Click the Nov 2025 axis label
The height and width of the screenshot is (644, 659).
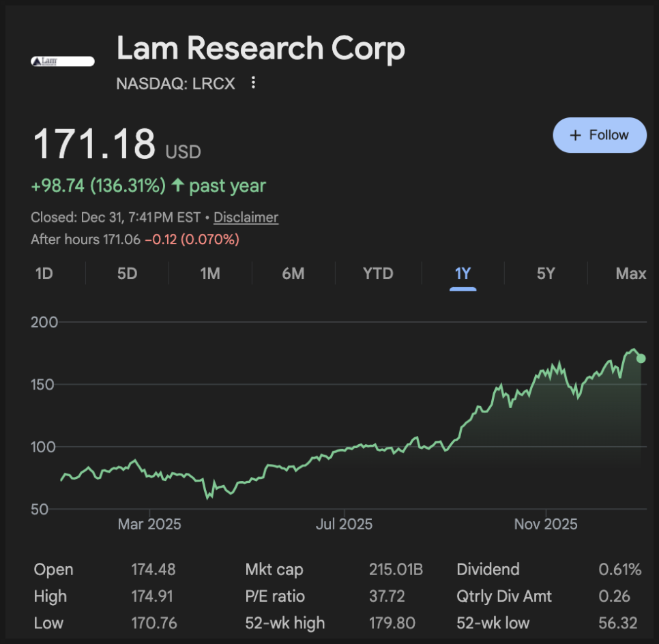click(546, 524)
